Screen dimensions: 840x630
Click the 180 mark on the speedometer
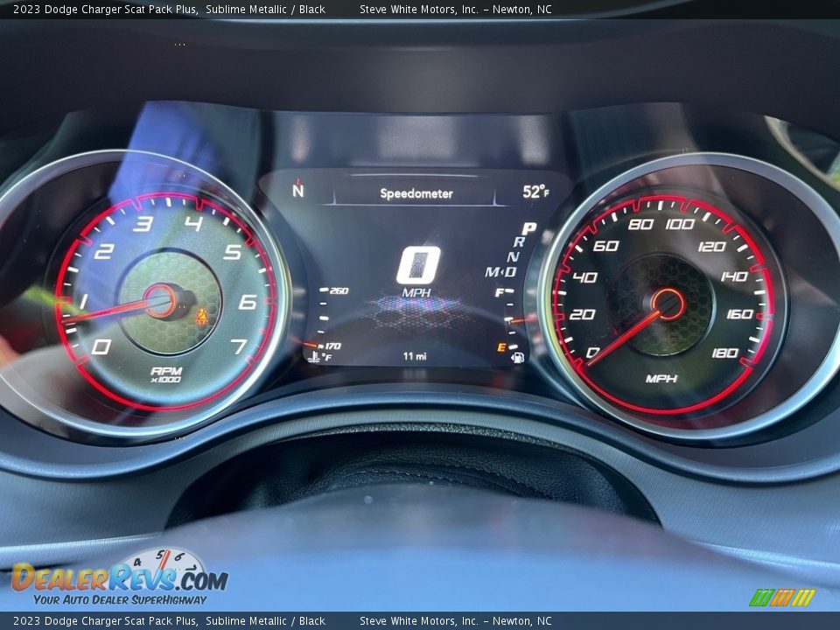coord(725,353)
